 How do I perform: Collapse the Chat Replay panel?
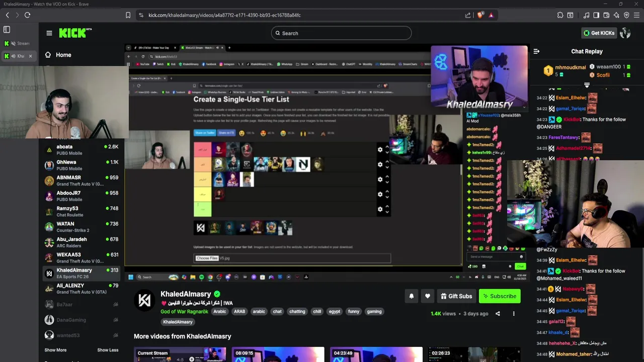[536, 51]
